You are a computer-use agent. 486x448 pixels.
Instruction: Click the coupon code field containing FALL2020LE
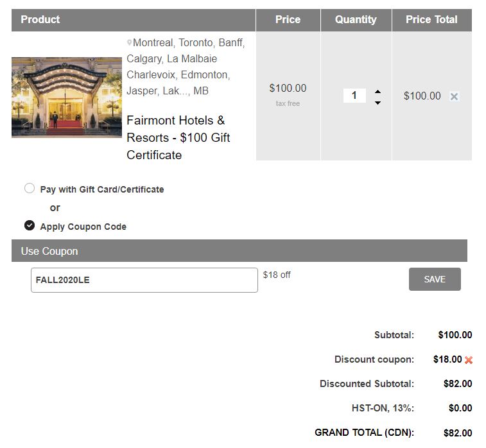[144, 280]
